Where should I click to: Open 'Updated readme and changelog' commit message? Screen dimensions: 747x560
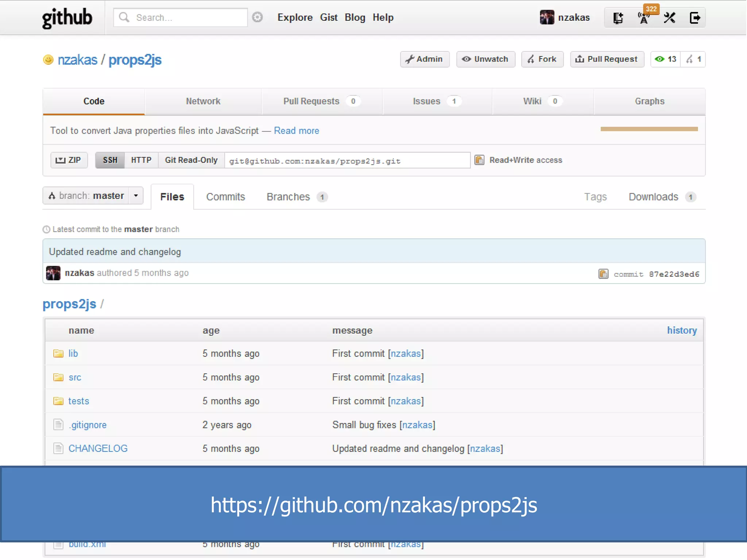pyautogui.click(x=115, y=252)
